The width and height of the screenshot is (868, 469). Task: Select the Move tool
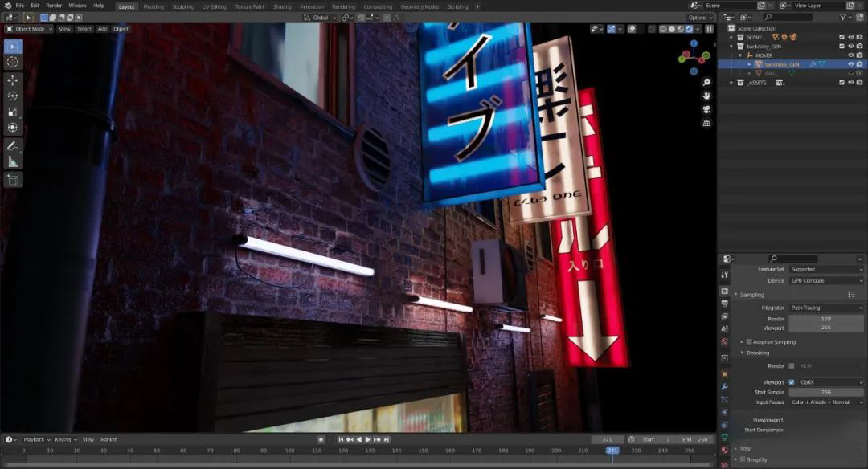[12, 80]
